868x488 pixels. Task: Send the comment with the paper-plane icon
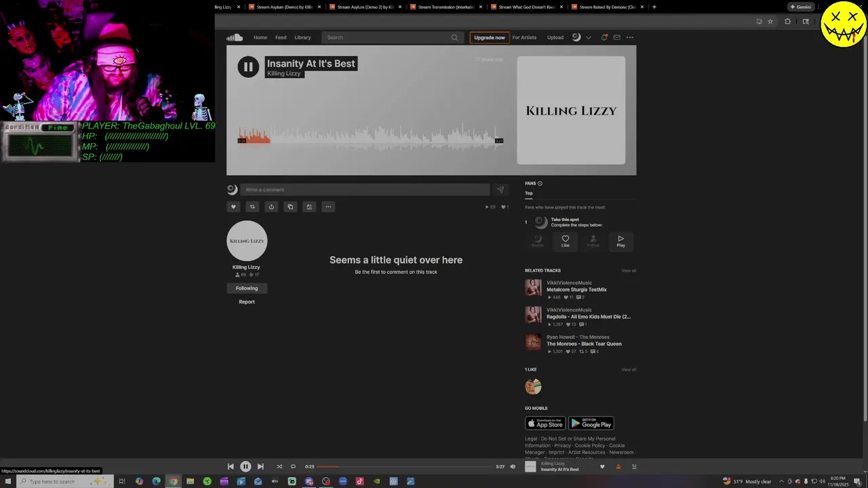500,190
